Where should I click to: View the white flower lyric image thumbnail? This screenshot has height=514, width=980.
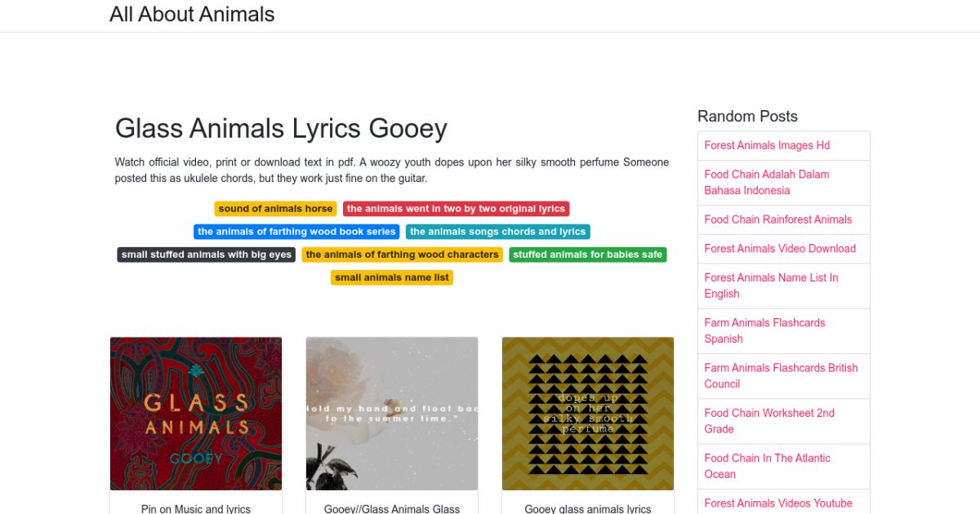pyautogui.click(x=392, y=414)
